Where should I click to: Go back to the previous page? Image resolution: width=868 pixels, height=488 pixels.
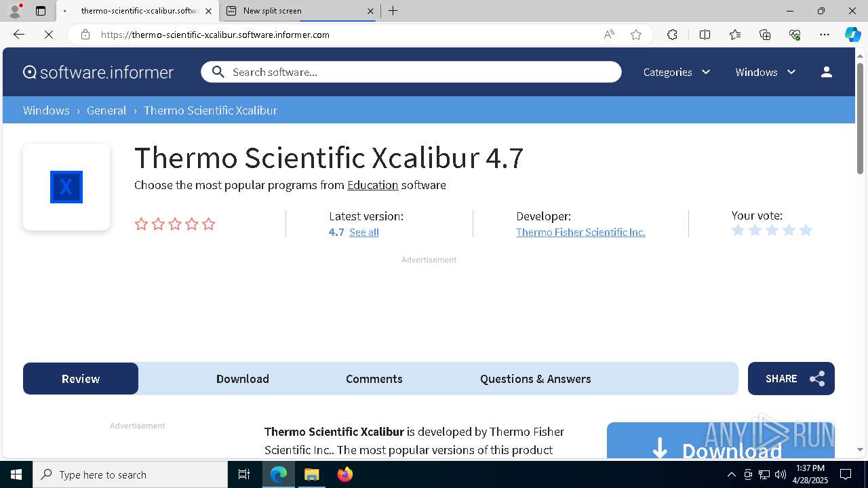click(19, 35)
